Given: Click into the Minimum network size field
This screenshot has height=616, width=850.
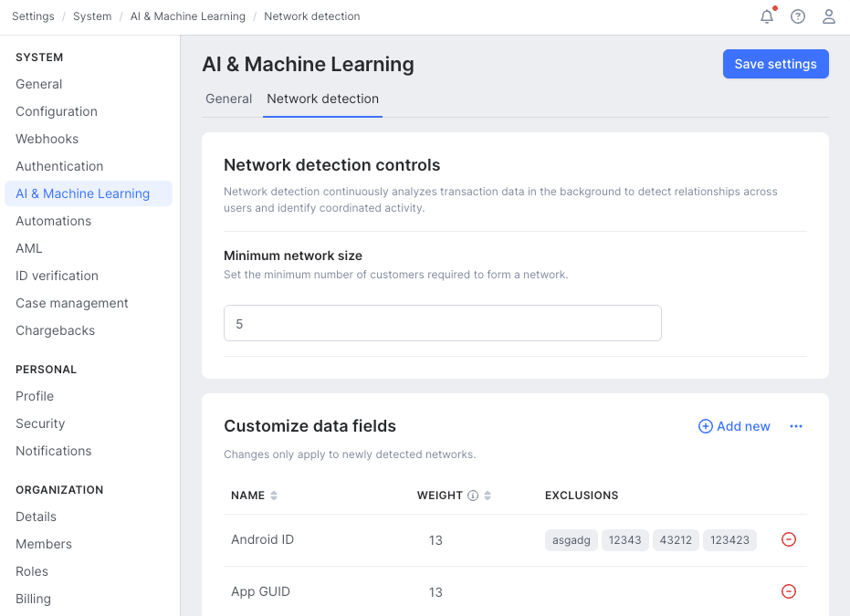Looking at the screenshot, I should click(442, 323).
